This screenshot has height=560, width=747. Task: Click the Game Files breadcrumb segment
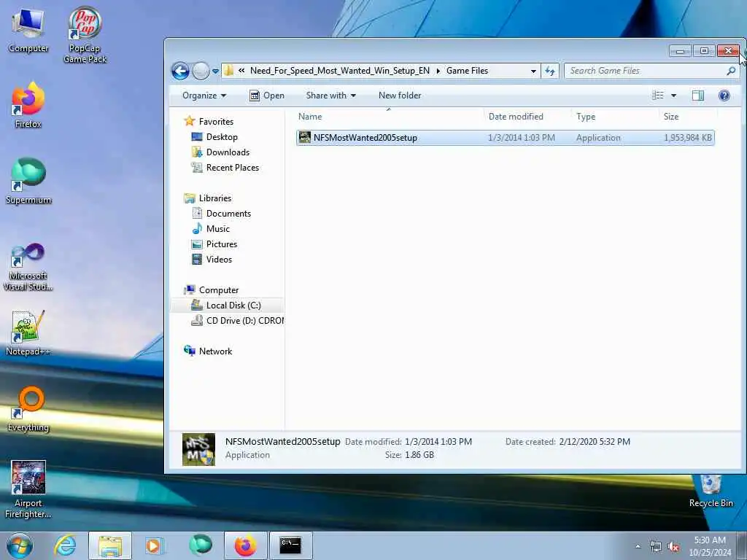click(467, 71)
